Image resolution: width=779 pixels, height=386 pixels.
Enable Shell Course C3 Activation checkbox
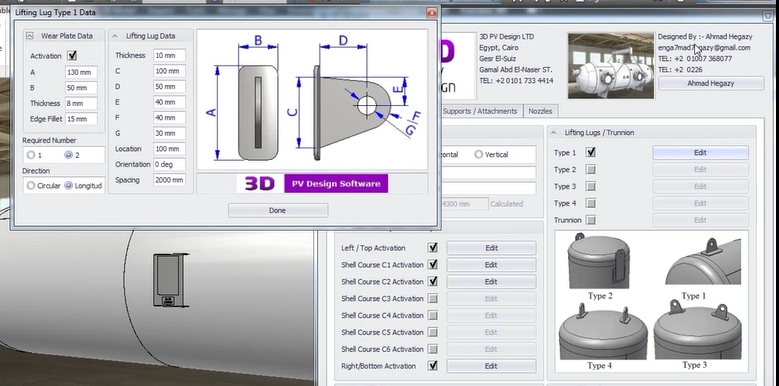tap(433, 299)
